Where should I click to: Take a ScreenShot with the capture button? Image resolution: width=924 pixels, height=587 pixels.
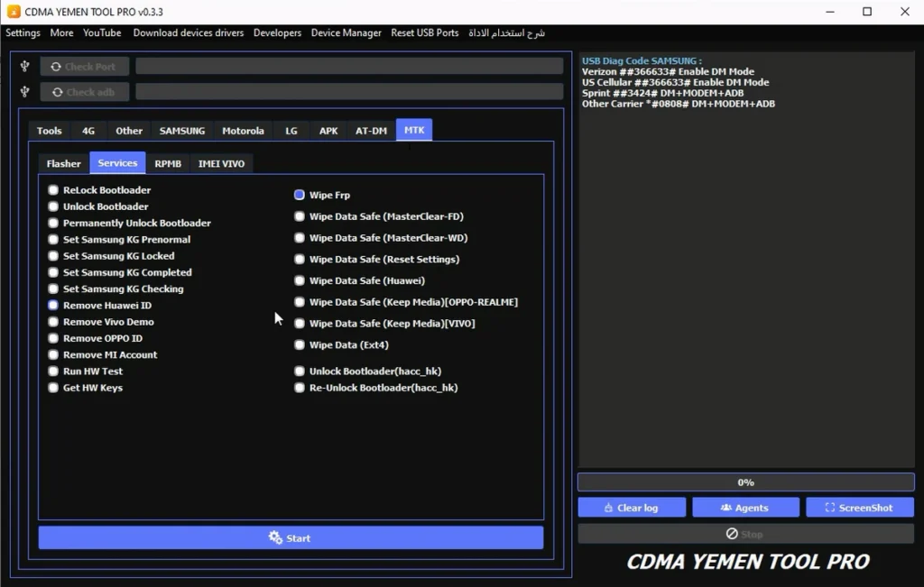(859, 508)
